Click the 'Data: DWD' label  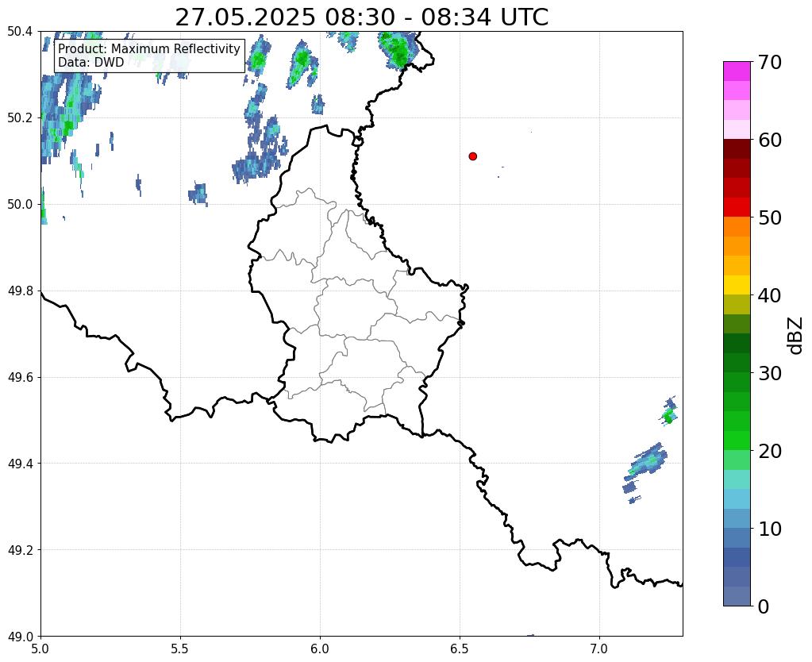(91, 63)
